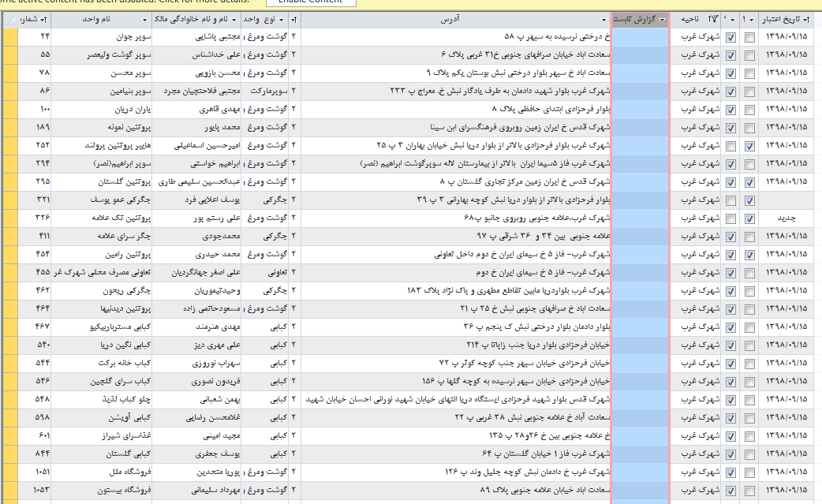822x504 pixels.
Task: Click the cell reading چلو کباب لذیذ
Action: coord(102,400)
